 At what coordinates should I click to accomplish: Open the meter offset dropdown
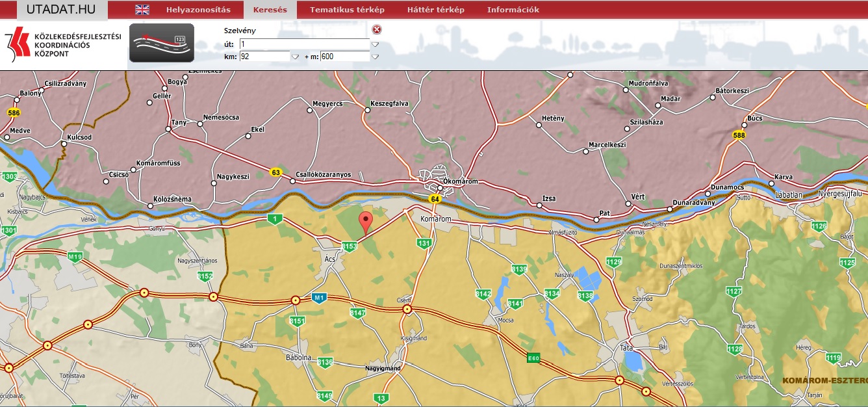point(375,57)
